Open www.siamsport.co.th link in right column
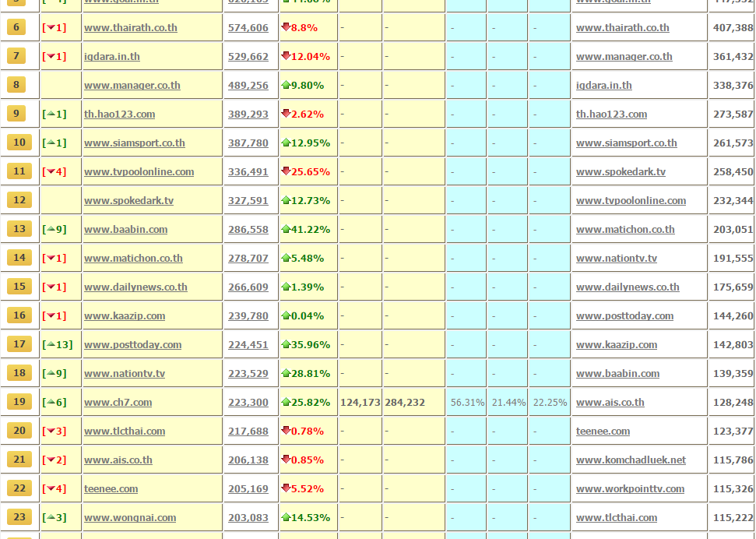The image size is (756, 539). tap(626, 143)
